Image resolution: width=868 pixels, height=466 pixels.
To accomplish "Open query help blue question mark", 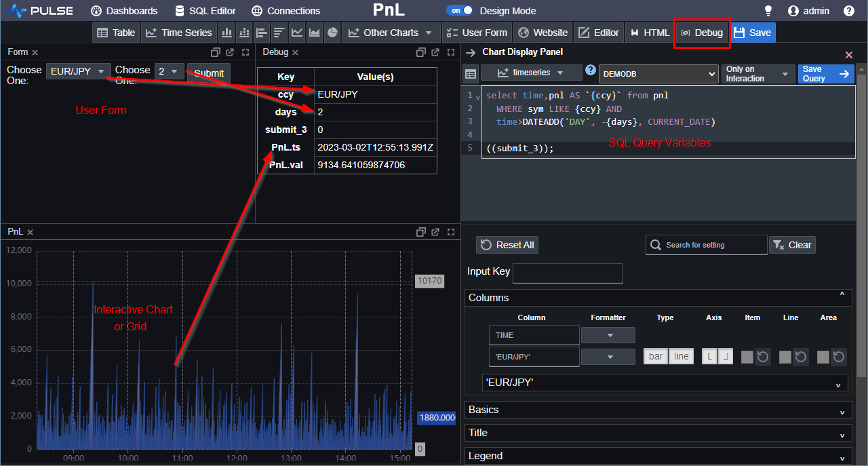I will point(591,70).
